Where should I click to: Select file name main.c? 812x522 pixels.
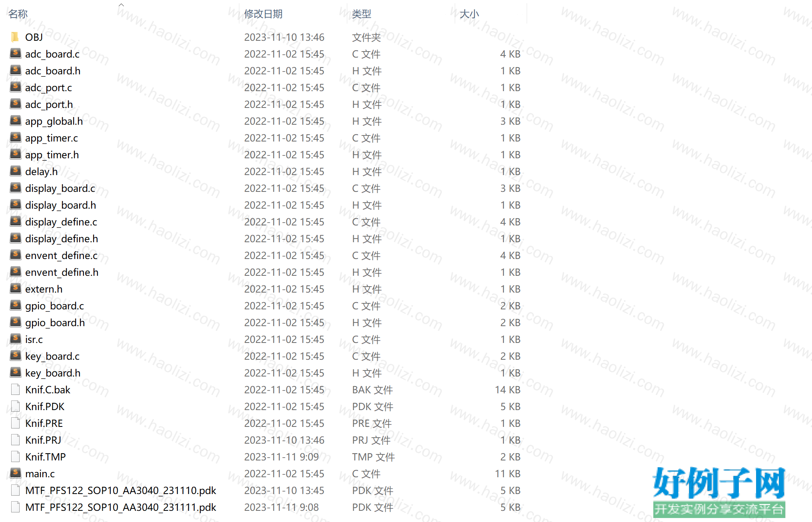point(40,474)
